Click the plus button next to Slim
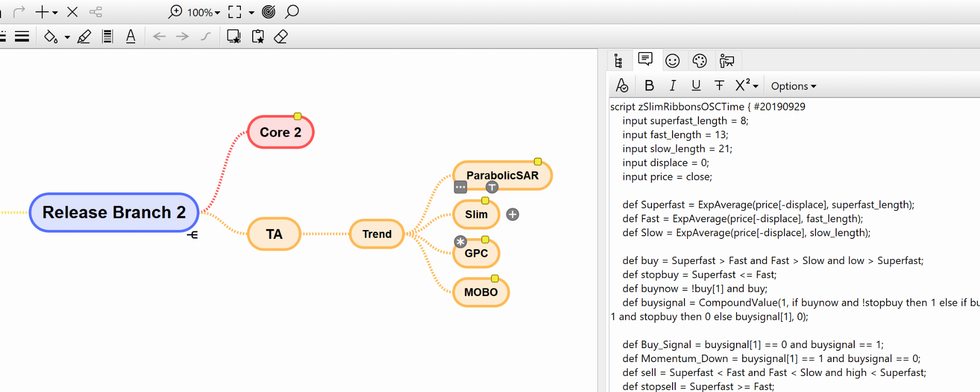980x392 pixels. tap(513, 215)
